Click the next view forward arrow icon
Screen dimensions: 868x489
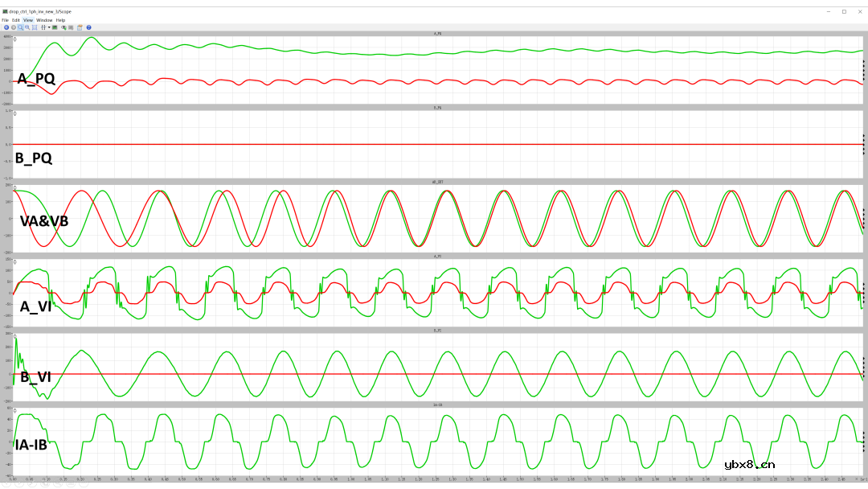(14, 27)
